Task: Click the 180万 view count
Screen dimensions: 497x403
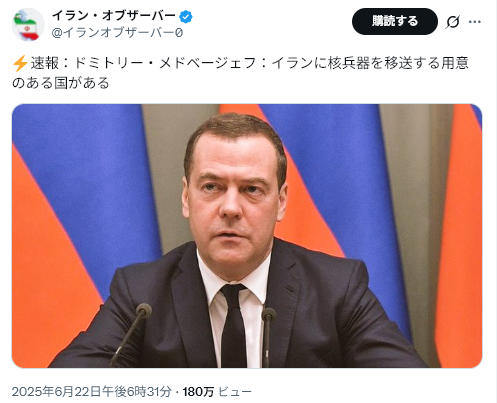Action: coord(198,392)
